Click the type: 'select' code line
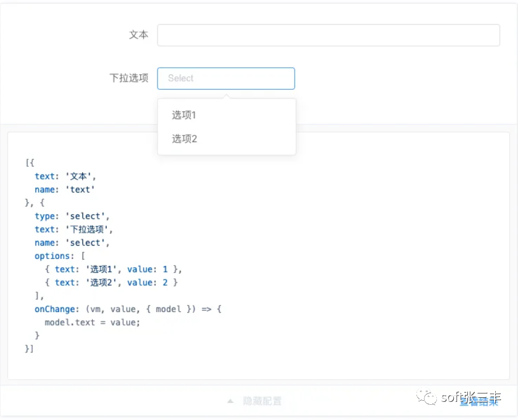Screen dimensions: 518x420 click(72, 216)
